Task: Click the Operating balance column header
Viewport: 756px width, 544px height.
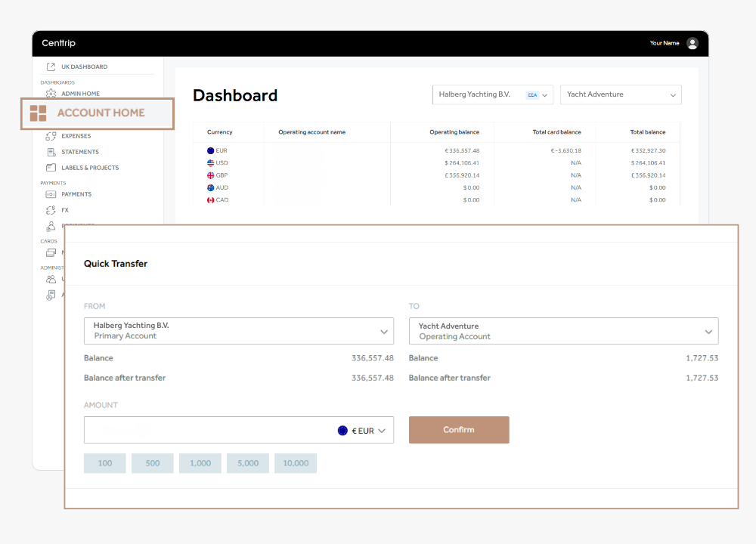Action: click(454, 132)
